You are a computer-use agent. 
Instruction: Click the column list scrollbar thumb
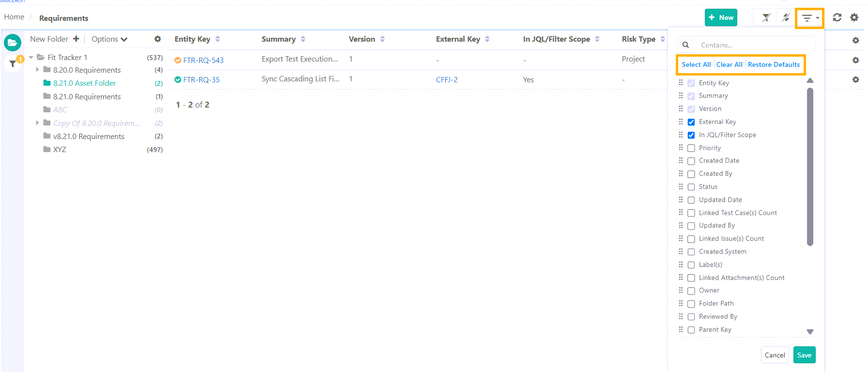(x=810, y=167)
